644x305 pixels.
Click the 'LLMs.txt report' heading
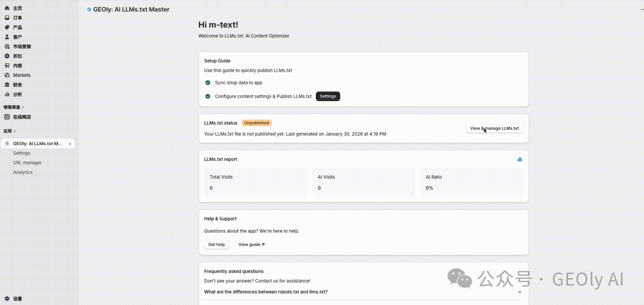221,159
